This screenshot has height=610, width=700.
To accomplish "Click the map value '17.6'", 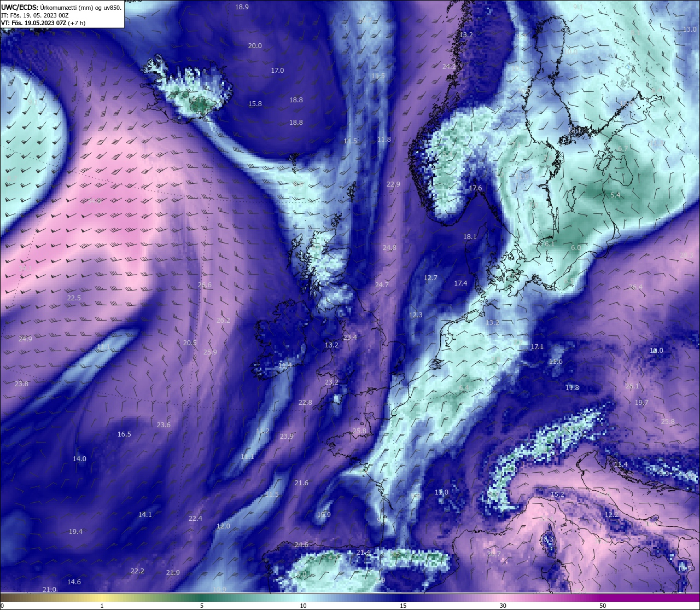I will click(475, 188).
